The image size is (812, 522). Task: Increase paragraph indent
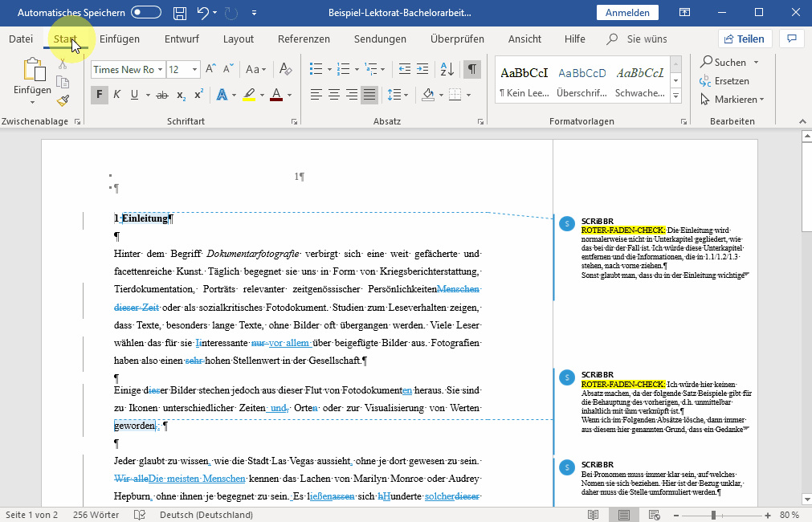tap(422, 69)
